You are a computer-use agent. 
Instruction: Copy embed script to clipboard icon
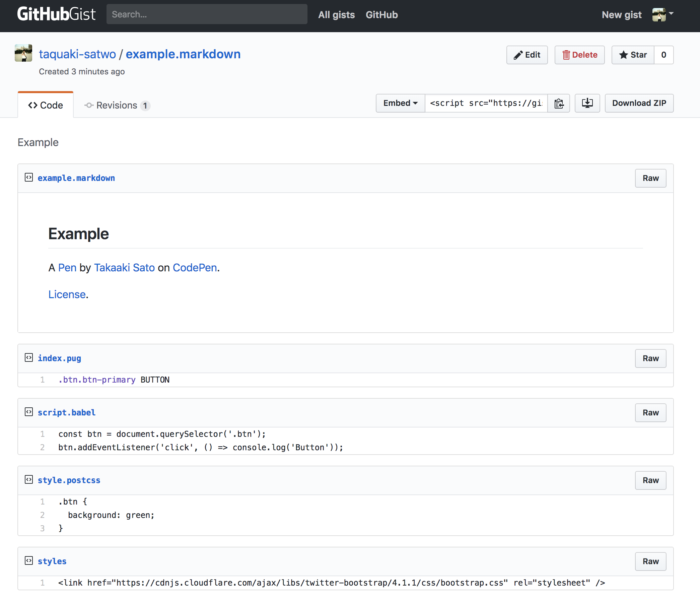click(x=559, y=103)
